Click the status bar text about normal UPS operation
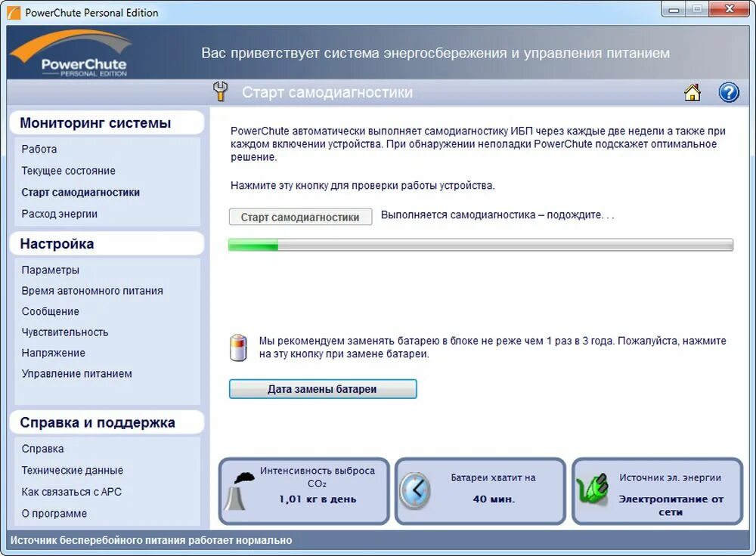The height and width of the screenshot is (556, 756). [151, 541]
